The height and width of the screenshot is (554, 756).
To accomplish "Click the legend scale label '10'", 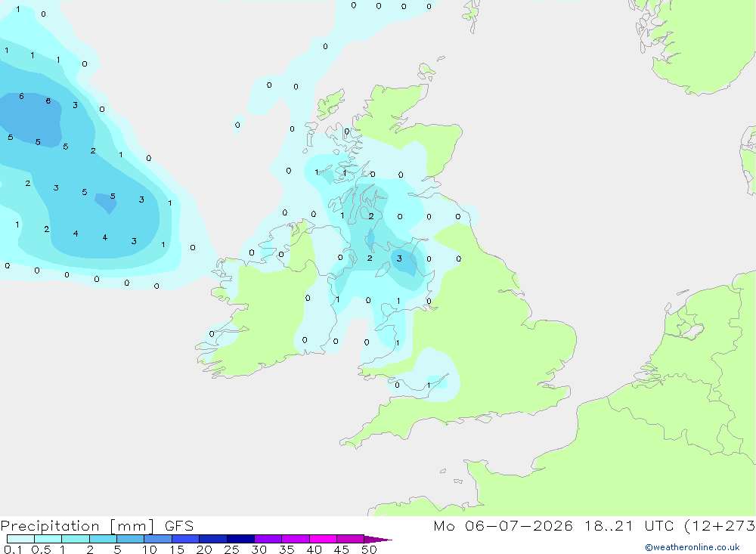I will [x=150, y=549].
